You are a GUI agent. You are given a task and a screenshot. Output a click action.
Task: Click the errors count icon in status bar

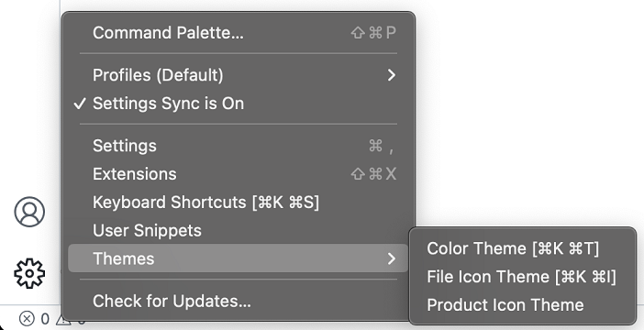(27, 319)
